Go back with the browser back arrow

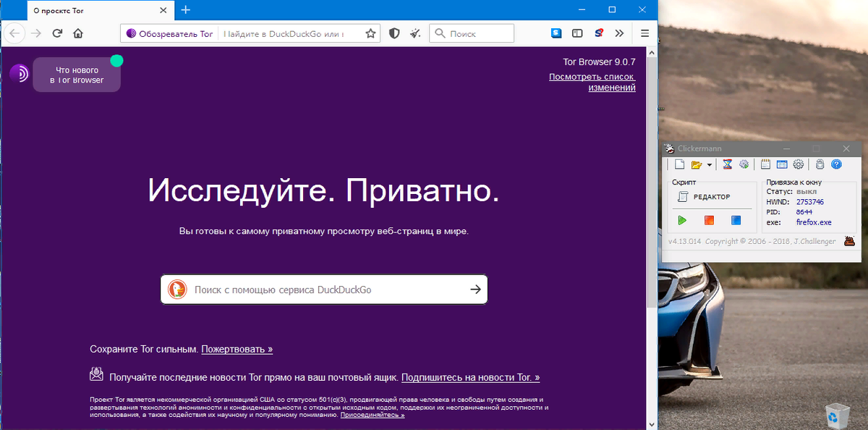tap(15, 33)
